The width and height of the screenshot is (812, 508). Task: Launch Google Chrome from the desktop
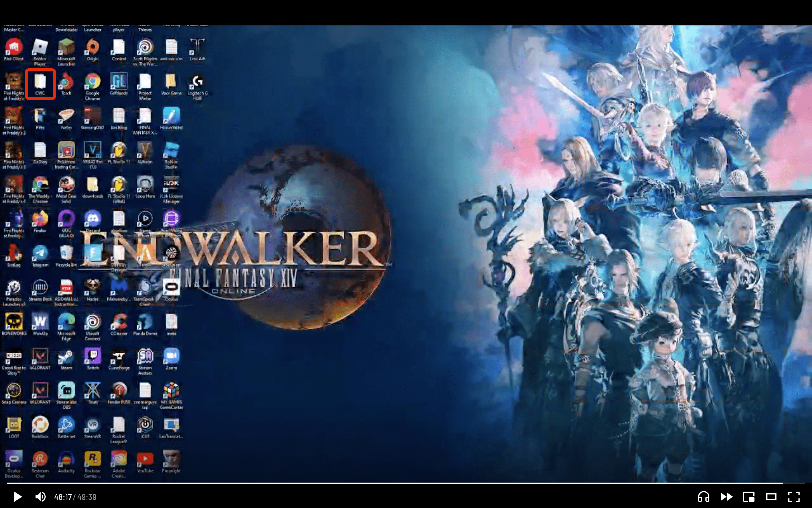pyautogui.click(x=92, y=87)
